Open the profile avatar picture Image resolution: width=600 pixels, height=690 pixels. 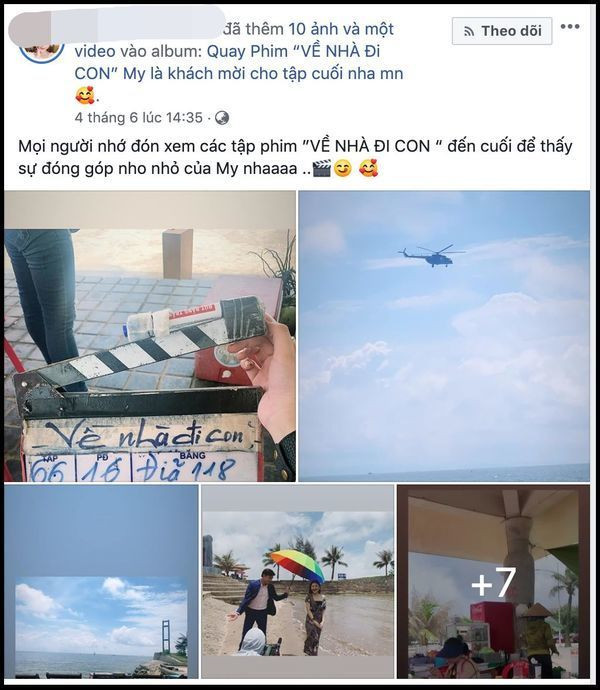[42, 51]
